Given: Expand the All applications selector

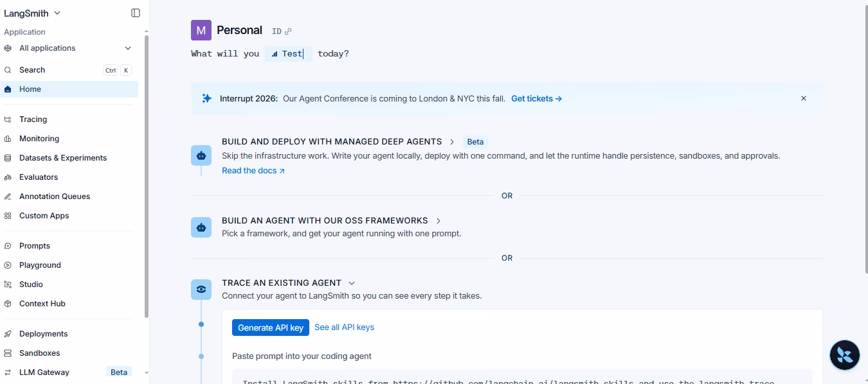Looking at the screenshot, I should click(x=68, y=48).
